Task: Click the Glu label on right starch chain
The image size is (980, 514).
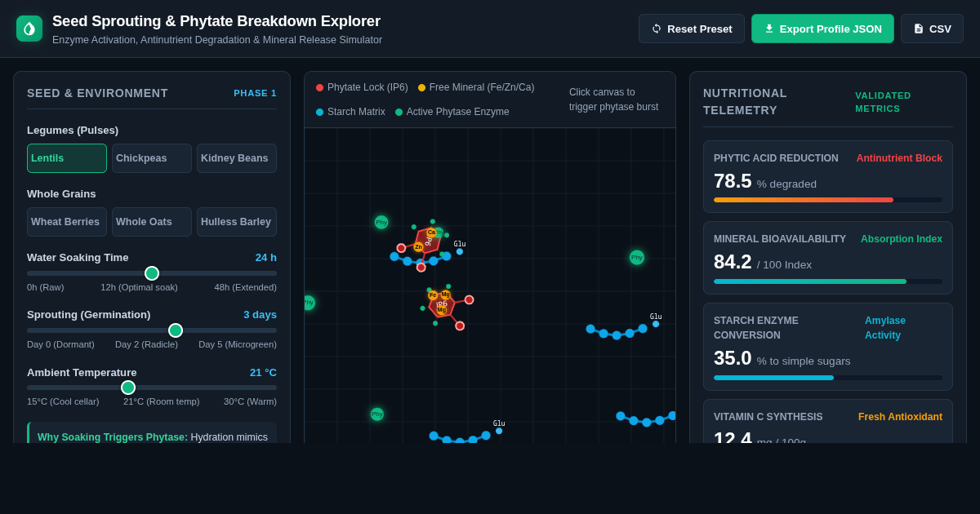Action: pyautogui.click(x=656, y=317)
